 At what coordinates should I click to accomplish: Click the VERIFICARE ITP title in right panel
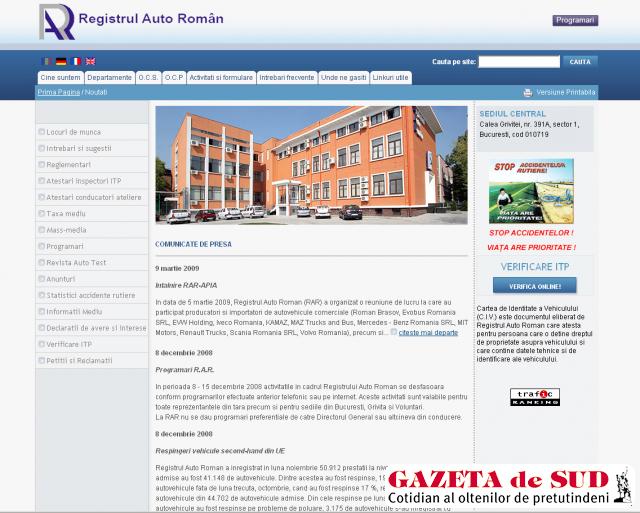coord(535,267)
